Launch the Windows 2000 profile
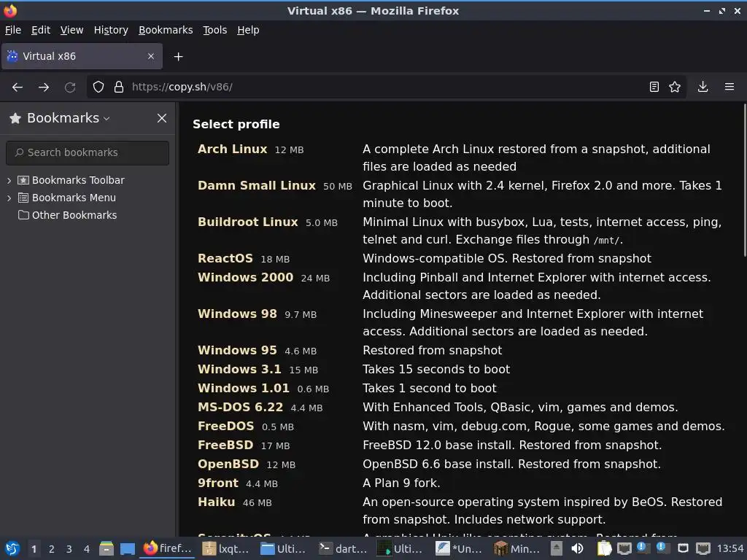747x560 pixels. coord(245,278)
